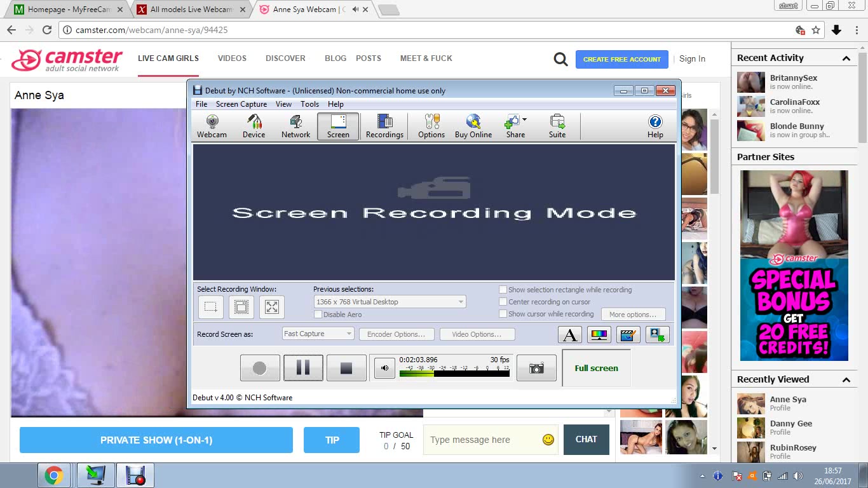Enable Show selection rectangle while recording
868x488 pixels.
coord(503,290)
